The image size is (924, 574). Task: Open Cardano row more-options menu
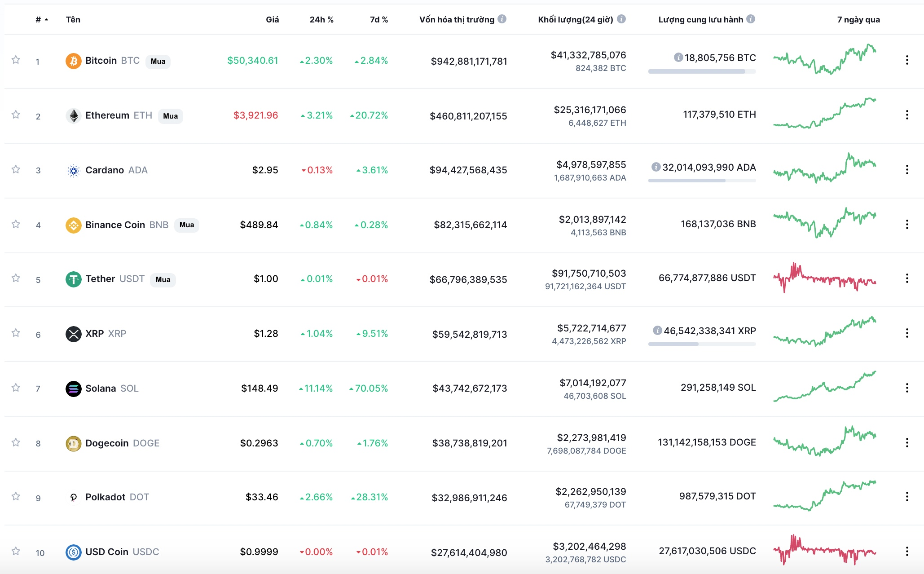point(907,170)
